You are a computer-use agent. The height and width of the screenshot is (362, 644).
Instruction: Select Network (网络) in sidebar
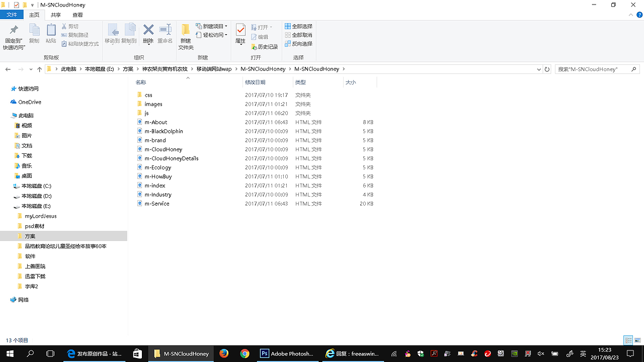point(23,300)
